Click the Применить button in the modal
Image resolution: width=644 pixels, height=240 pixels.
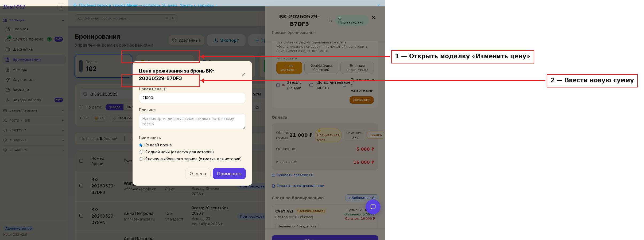[229, 174]
